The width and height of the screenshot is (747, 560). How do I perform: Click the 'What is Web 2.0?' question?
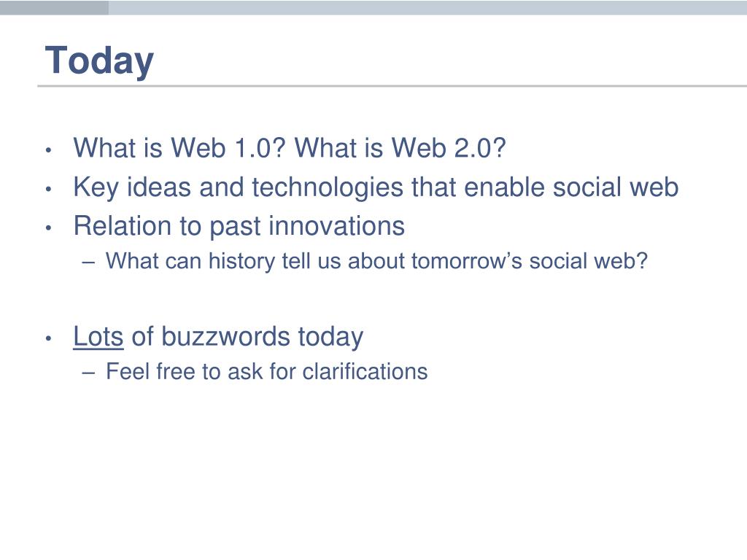(x=400, y=147)
